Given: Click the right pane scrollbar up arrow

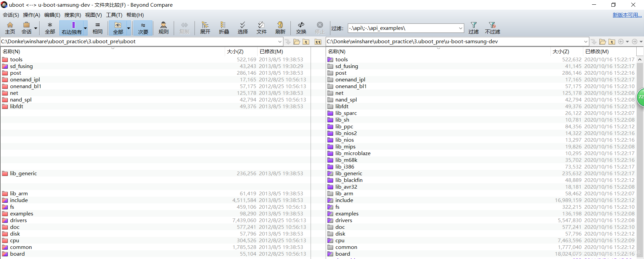Looking at the screenshot, I should tap(640, 59).
